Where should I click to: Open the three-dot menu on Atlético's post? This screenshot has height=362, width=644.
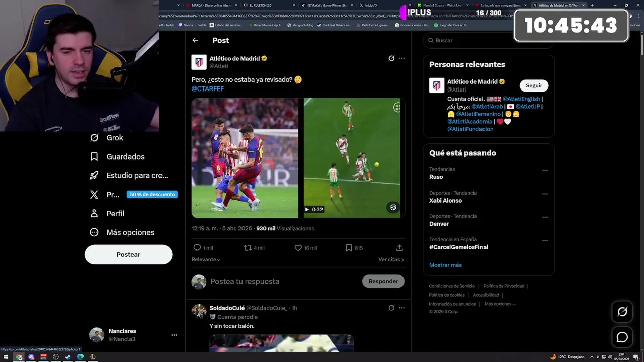401,58
